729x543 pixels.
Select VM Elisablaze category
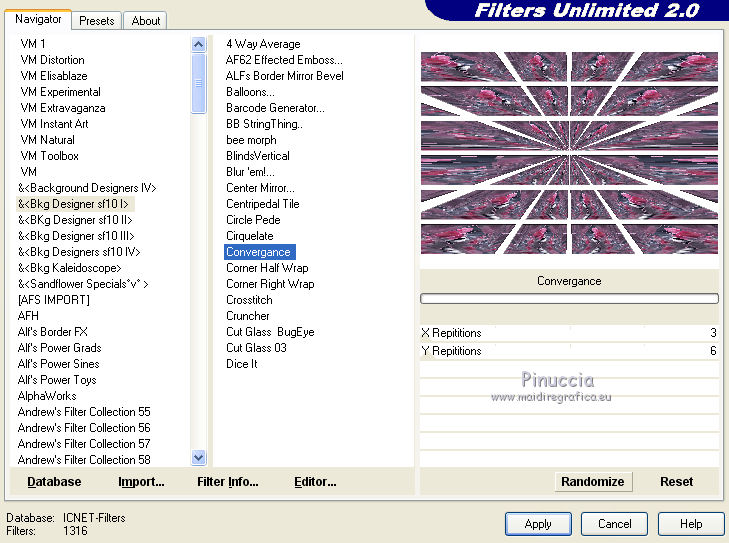54,76
